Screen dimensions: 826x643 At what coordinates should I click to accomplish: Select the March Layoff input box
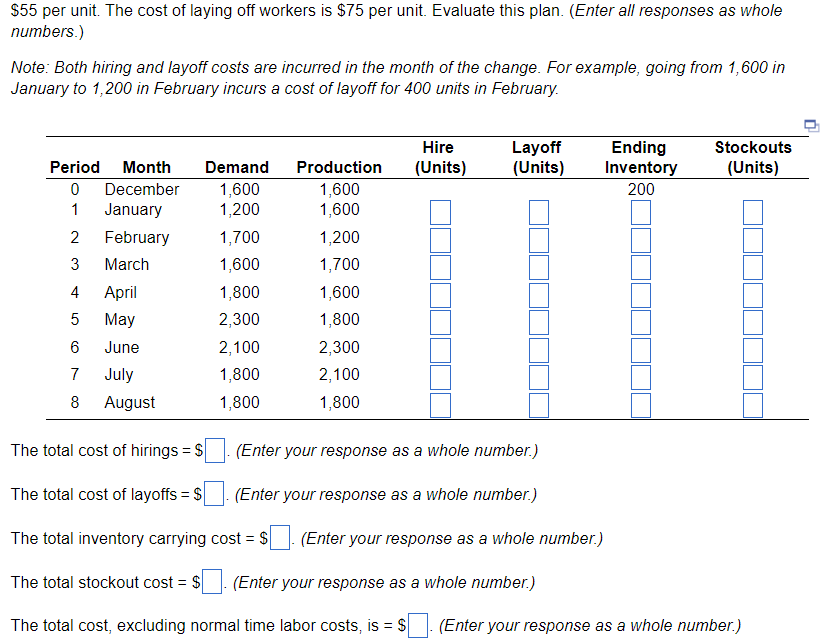538,266
